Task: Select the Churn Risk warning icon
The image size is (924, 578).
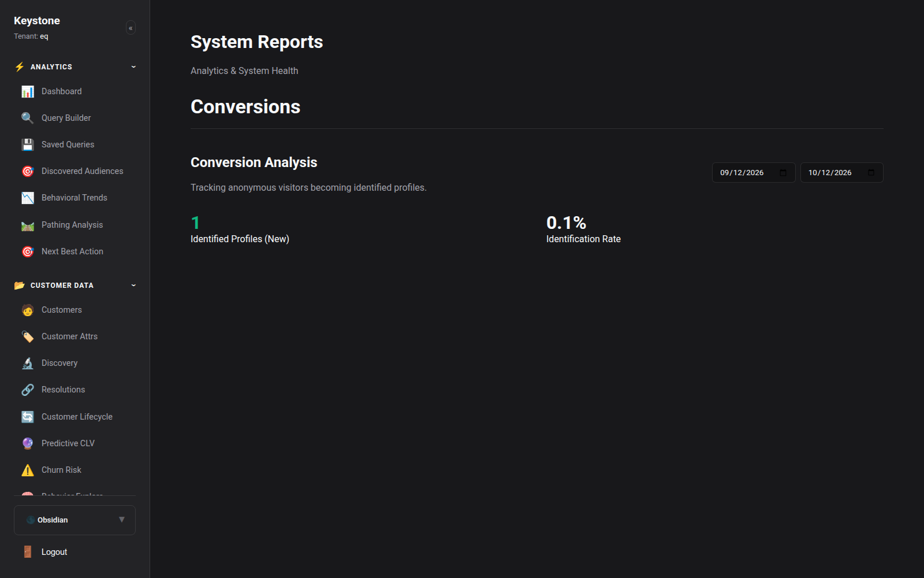Action: tap(28, 470)
